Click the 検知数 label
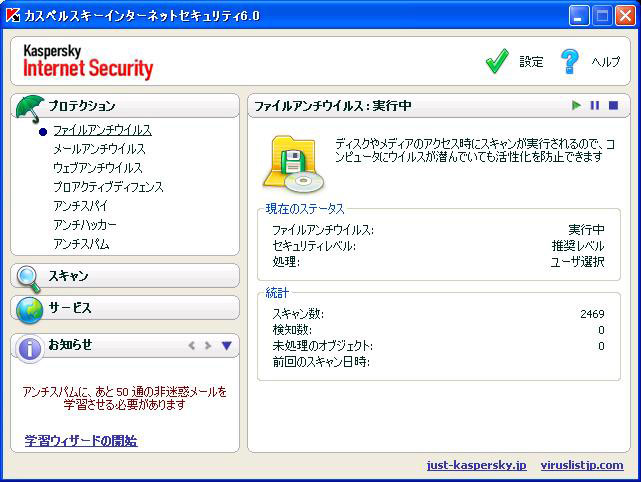 tap(292, 330)
